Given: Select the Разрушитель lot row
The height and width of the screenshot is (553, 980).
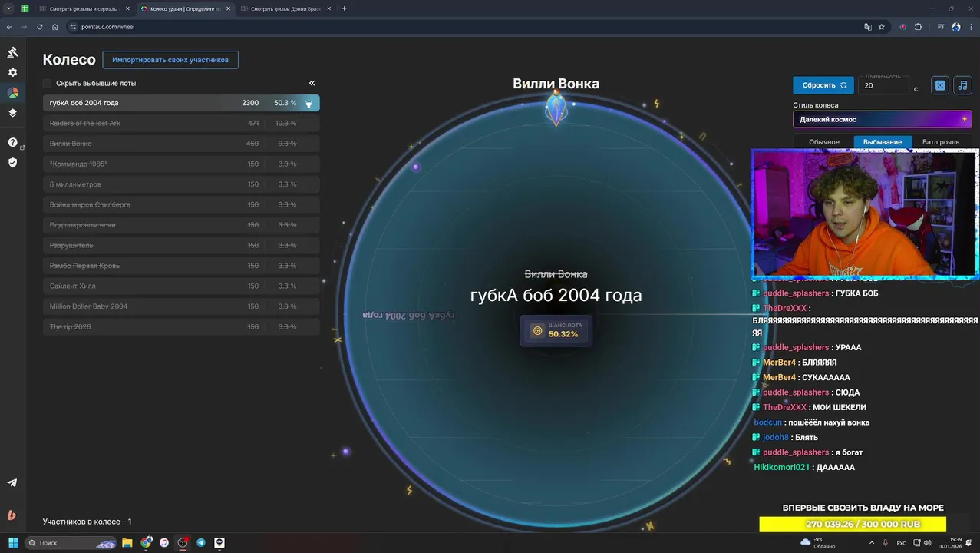Looking at the screenshot, I should point(181,245).
